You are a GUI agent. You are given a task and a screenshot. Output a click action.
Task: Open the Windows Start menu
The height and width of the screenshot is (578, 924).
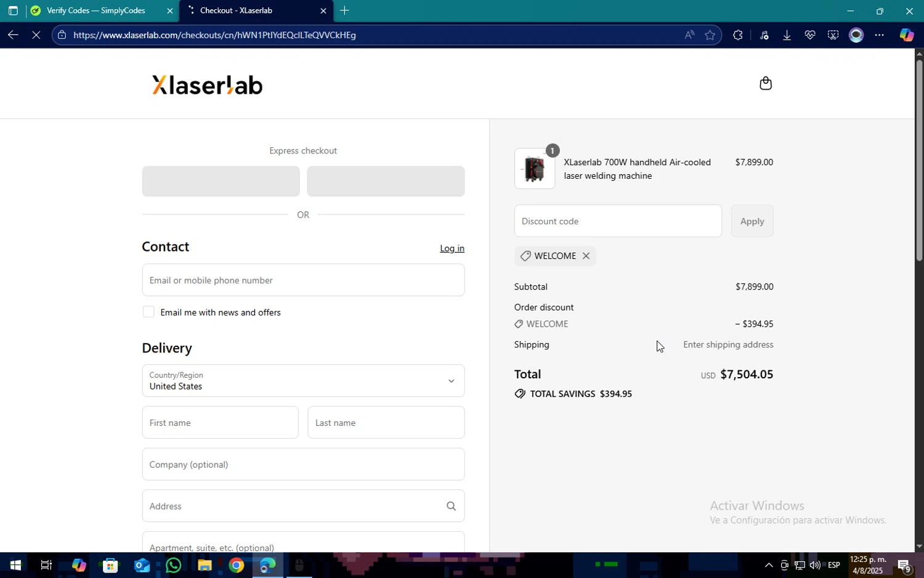[x=15, y=565]
